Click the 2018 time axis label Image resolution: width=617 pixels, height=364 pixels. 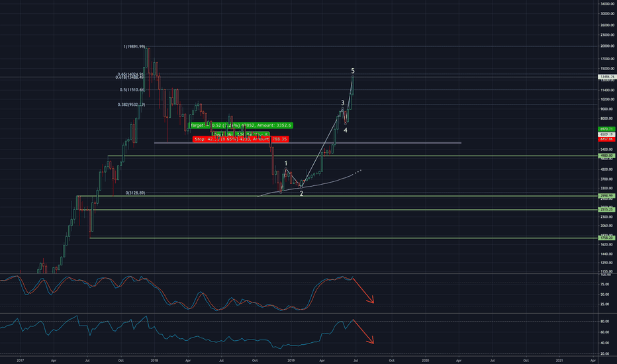tap(154, 360)
